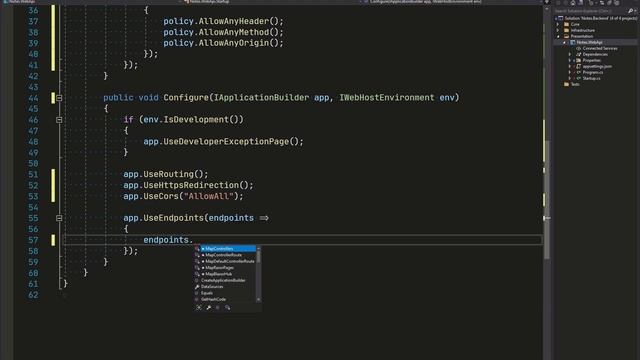Click on "policy.AllowAnyOrigin();" at line 39
640x360 pixels.
coord(223,43)
